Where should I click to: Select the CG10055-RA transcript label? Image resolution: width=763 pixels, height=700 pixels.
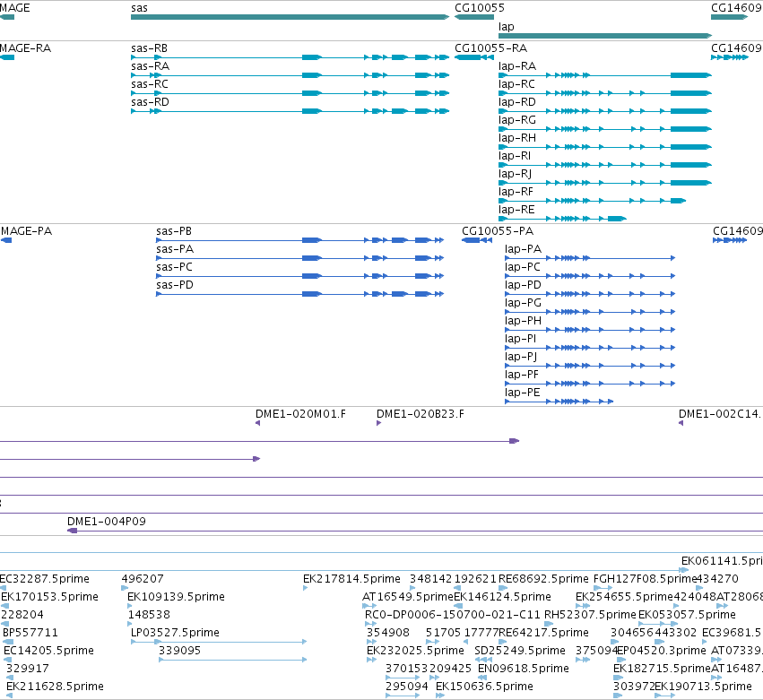pyautogui.click(x=490, y=48)
